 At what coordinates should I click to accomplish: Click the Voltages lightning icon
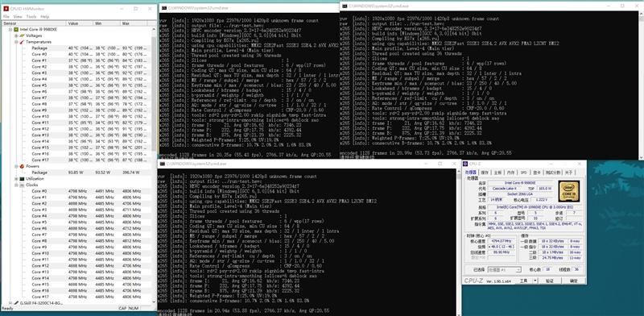click(x=22, y=35)
